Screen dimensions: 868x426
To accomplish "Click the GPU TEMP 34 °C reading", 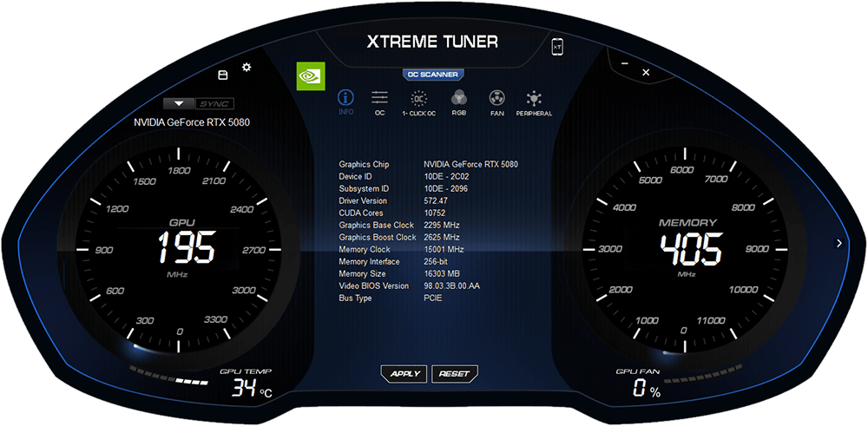I will (253, 389).
